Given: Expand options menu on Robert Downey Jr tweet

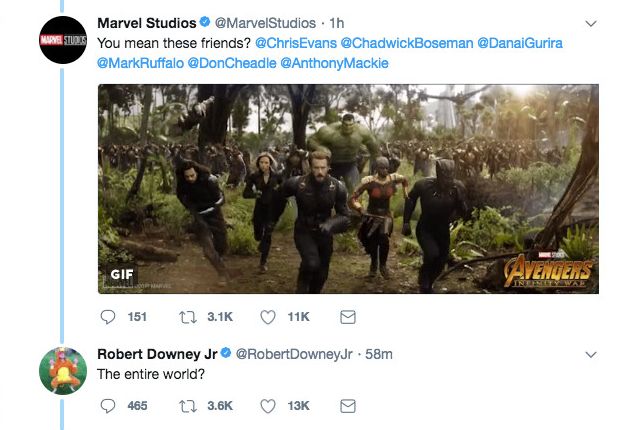Looking at the screenshot, I should [590, 355].
